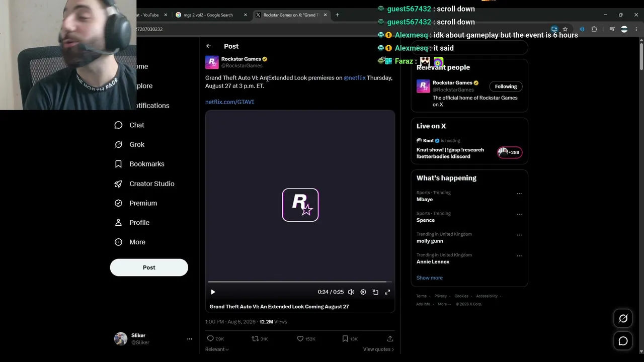Bookmark the Rockstar Games post
Image resolution: width=644 pixels, height=362 pixels.
coord(345,339)
